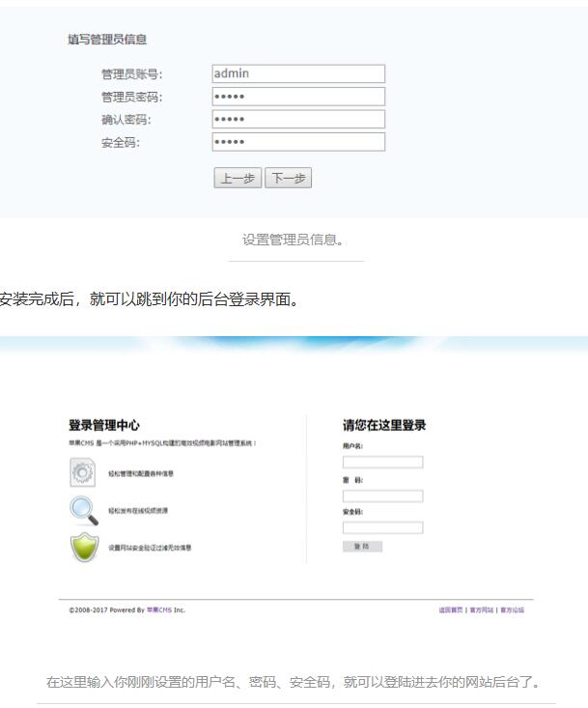Click the 设置管理员信息。 caption
The height and width of the screenshot is (708, 588).
[294, 240]
